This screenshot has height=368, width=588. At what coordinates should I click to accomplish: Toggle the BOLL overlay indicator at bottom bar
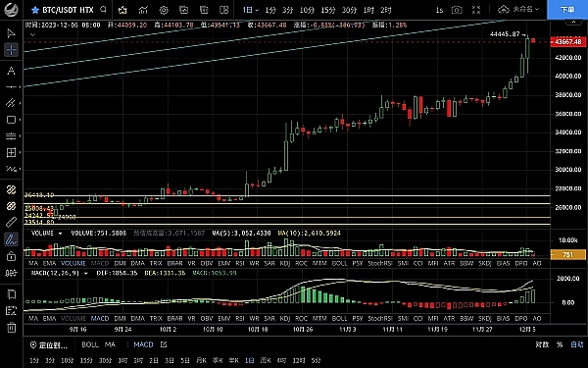(x=90, y=344)
